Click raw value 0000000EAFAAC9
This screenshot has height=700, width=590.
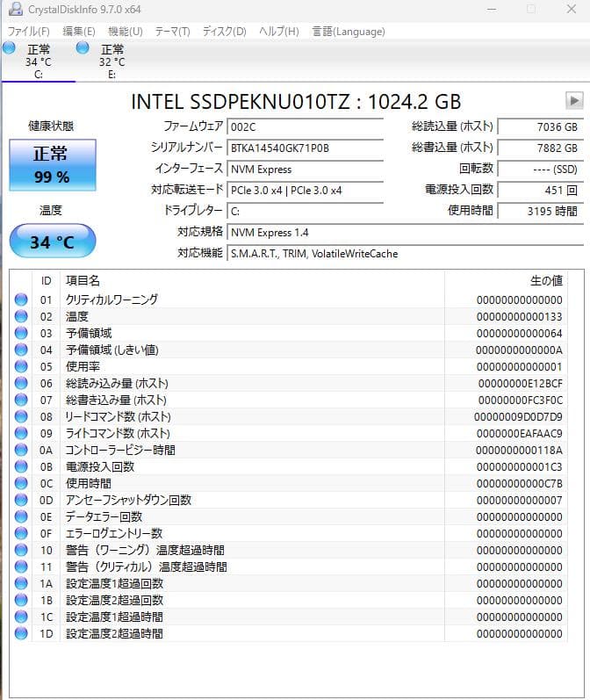pos(520,434)
